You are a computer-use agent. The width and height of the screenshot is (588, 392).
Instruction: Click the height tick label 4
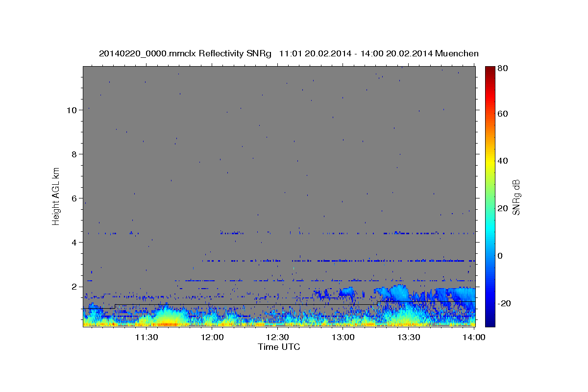pyautogui.click(x=74, y=243)
